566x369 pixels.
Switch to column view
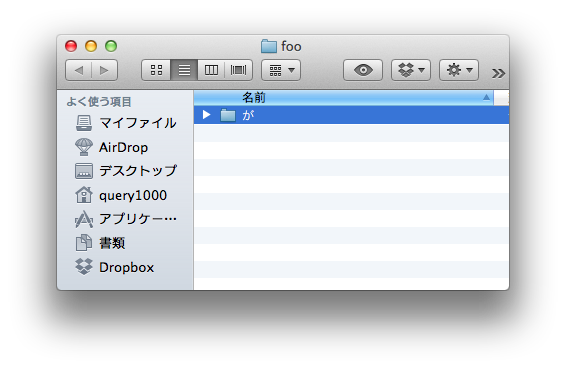tap(211, 70)
